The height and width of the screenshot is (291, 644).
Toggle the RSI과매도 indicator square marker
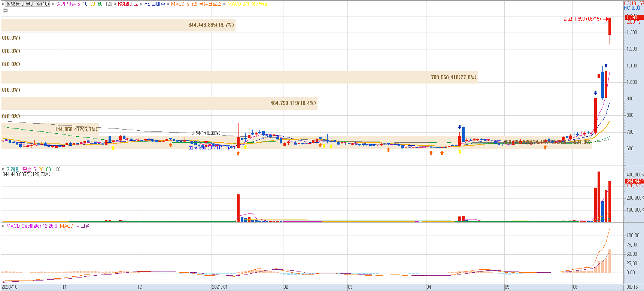pyautogui.click(x=115, y=4)
